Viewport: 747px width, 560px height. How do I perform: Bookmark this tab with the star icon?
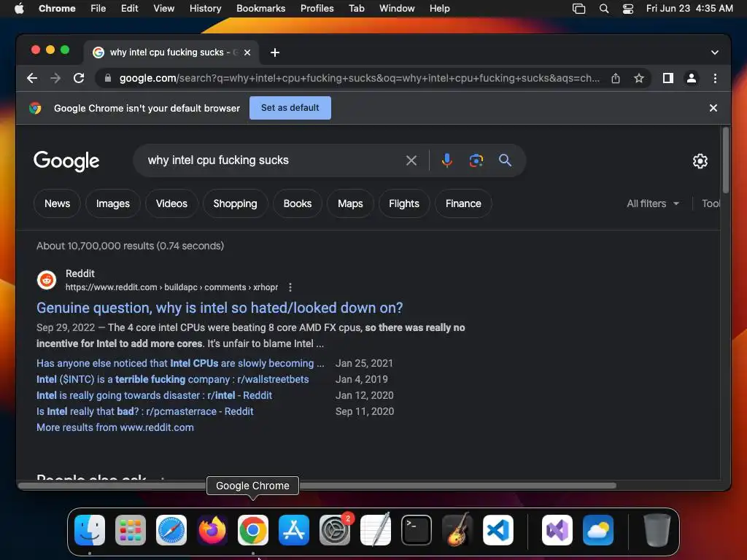click(x=639, y=78)
